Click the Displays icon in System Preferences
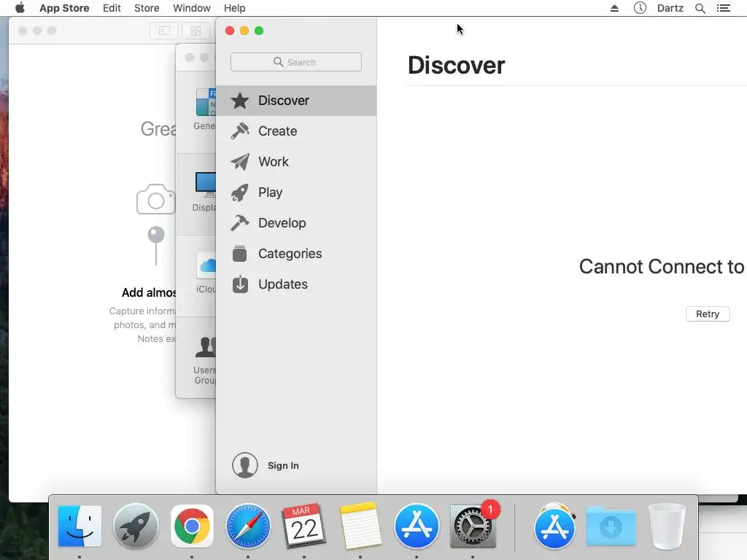 pyautogui.click(x=206, y=184)
